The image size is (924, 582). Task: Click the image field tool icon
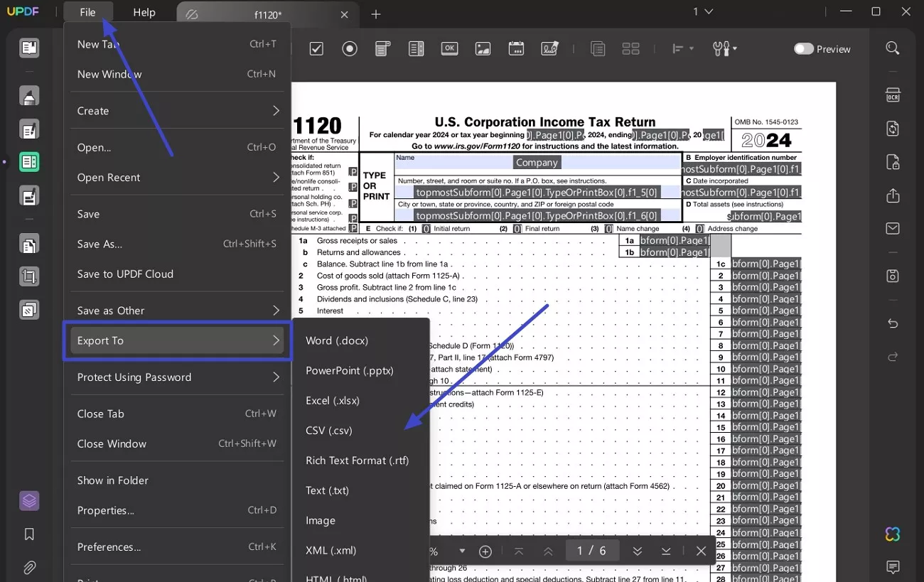[x=483, y=48]
